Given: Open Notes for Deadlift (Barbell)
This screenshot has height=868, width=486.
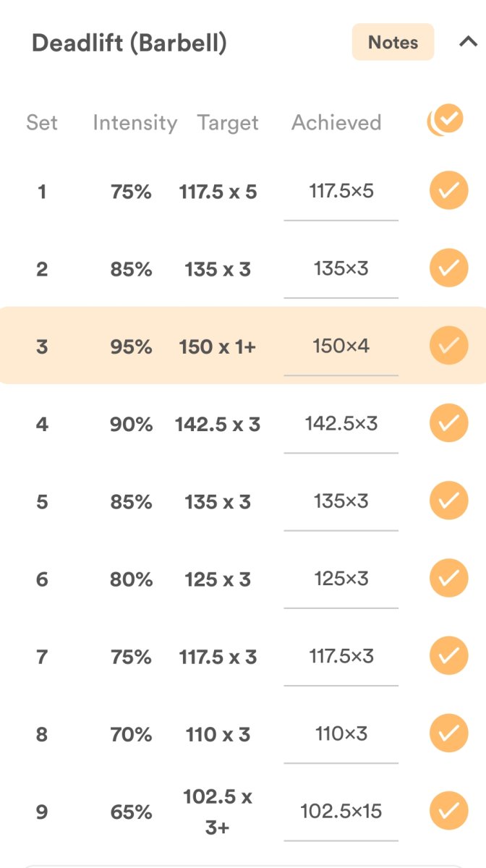Looking at the screenshot, I should pyautogui.click(x=393, y=43).
